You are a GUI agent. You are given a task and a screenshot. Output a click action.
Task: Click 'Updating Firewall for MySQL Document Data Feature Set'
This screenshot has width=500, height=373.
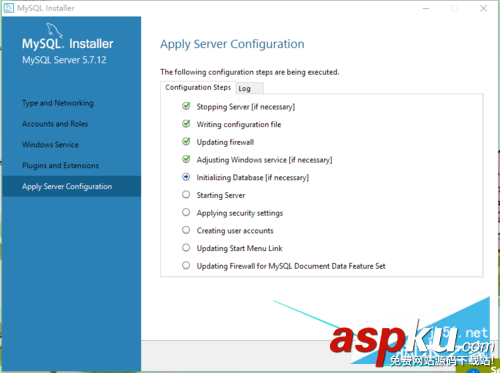(x=291, y=266)
